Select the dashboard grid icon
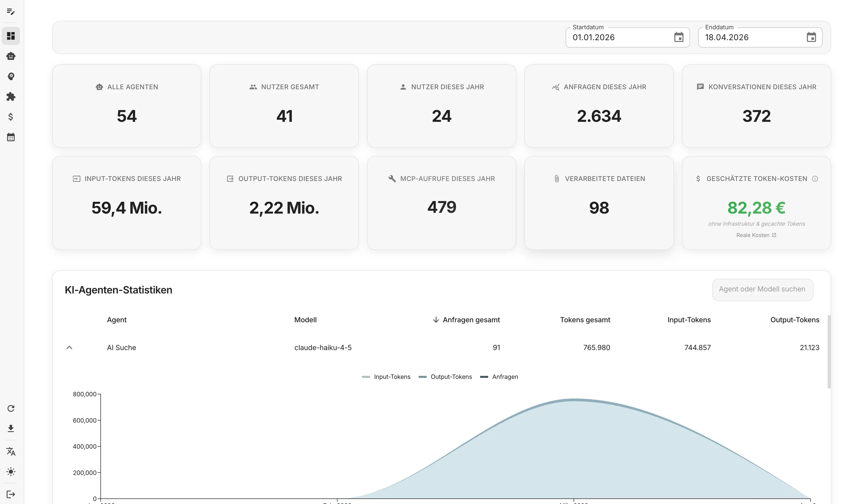 11,36
